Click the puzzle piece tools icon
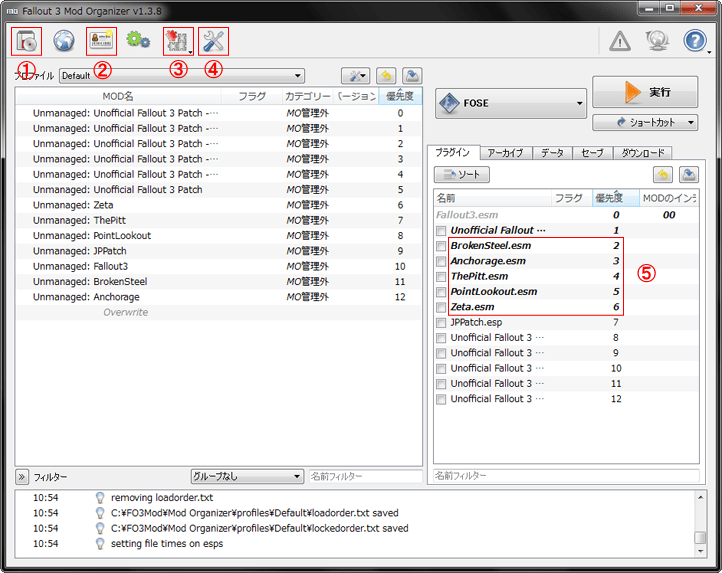Screen dimensions: 722x573 (x=177, y=41)
